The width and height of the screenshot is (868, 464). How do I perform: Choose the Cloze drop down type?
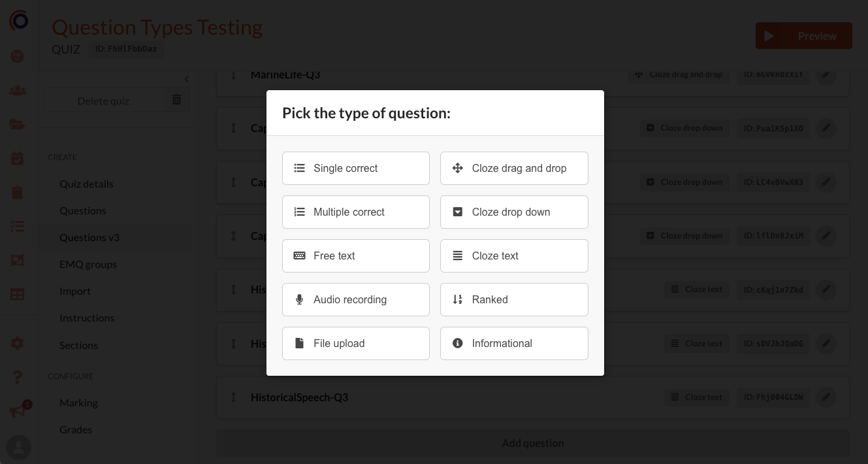(514, 212)
